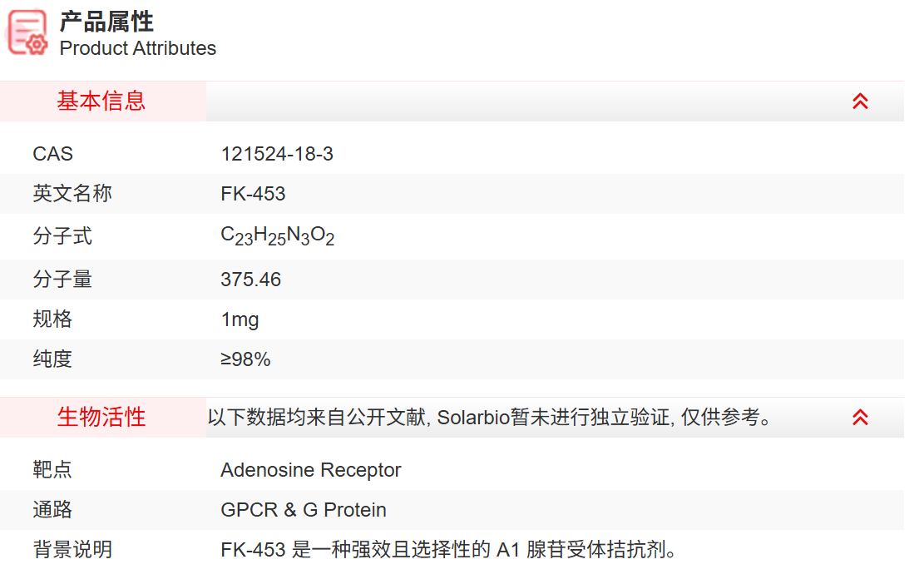Click the Product Attributes English subtitle
The height and width of the screenshot is (584, 924).
click(137, 48)
